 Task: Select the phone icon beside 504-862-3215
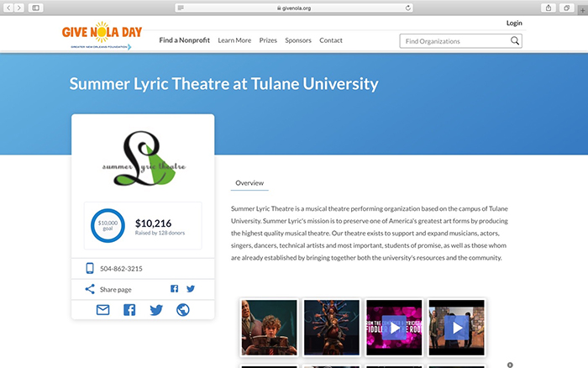click(x=90, y=268)
